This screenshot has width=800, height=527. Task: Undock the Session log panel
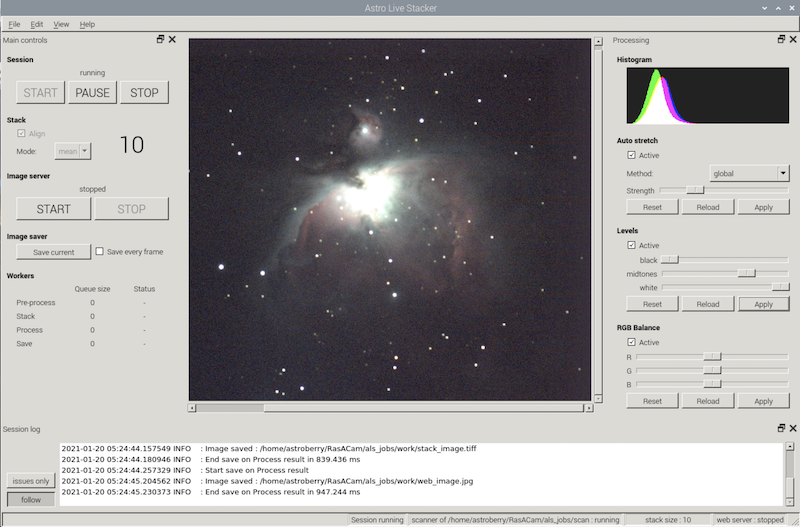(781, 428)
